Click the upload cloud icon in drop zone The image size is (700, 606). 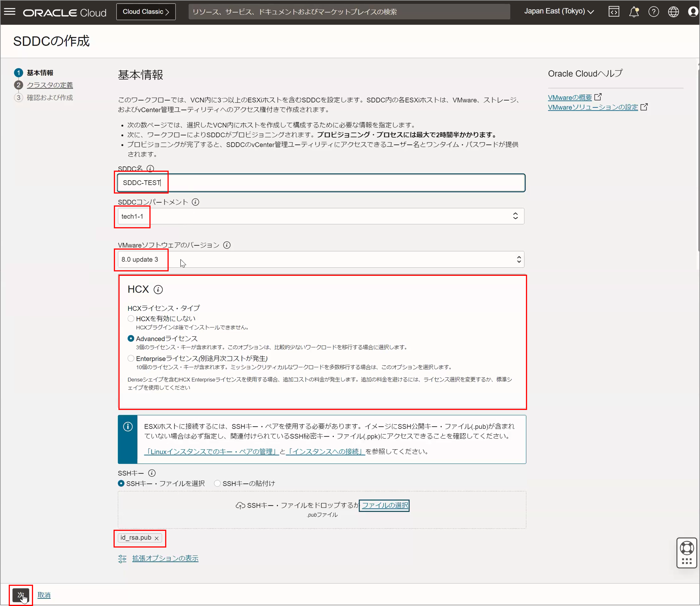pos(240,506)
